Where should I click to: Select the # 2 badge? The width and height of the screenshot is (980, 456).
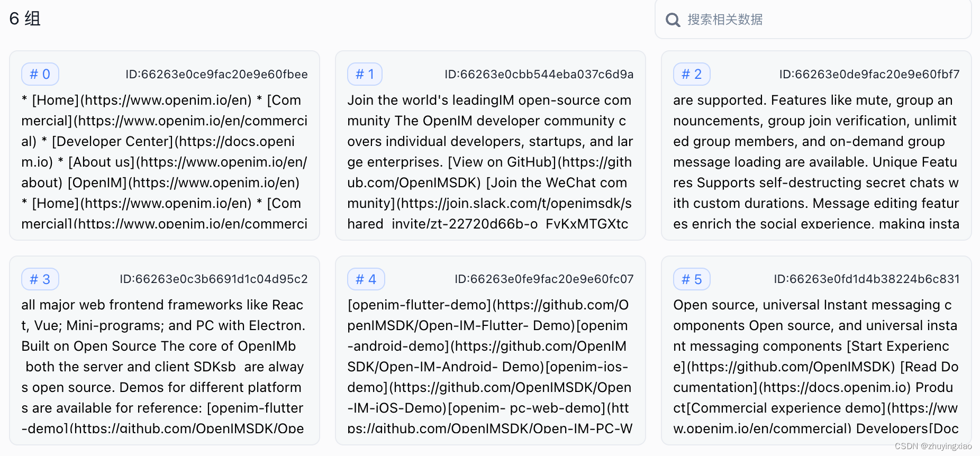click(x=692, y=74)
